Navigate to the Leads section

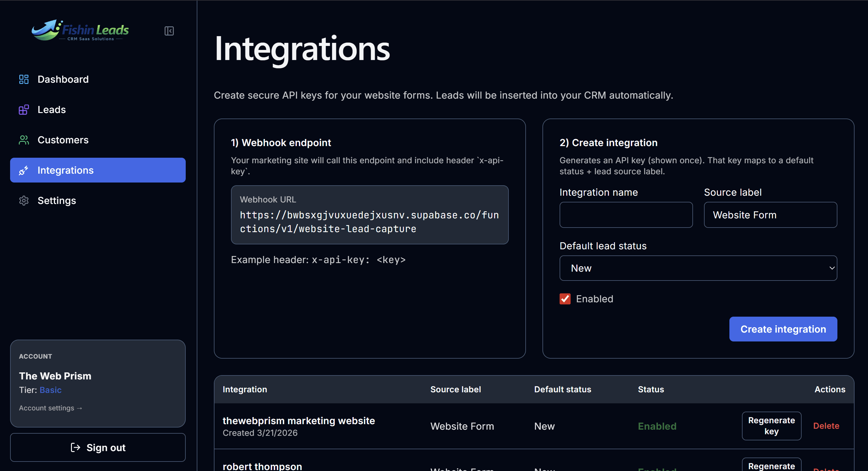click(x=52, y=110)
